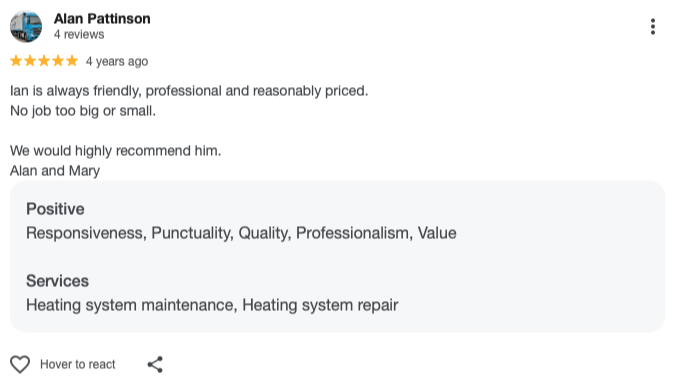This screenshot has width=676, height=385.
Task: Click the fourth rating star
Action: point(58,61)
